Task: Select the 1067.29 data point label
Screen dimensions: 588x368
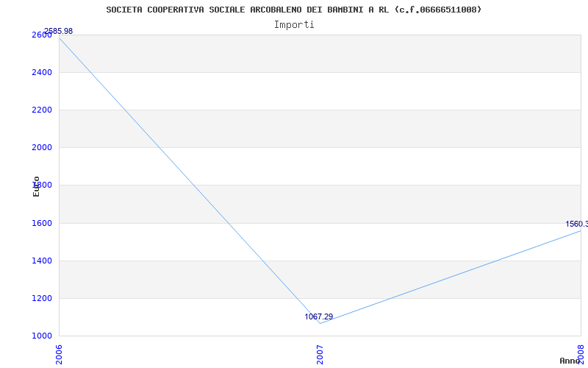Action: [319, 316]
